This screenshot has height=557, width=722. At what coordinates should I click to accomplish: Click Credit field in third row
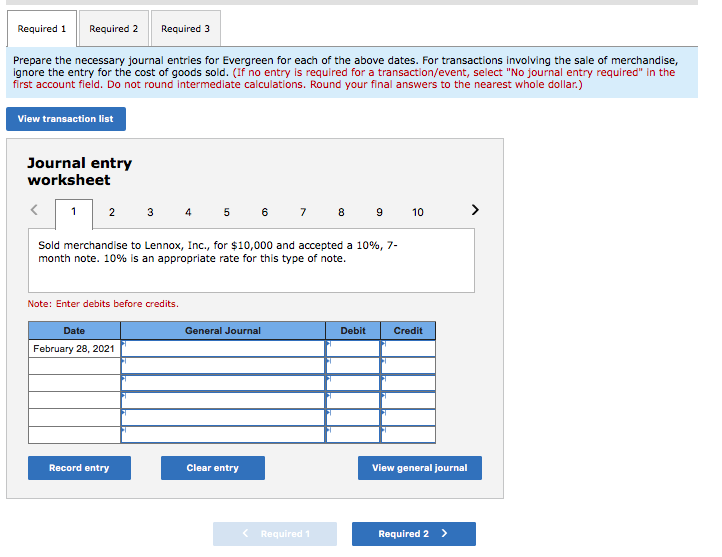[x=408, y=383]
